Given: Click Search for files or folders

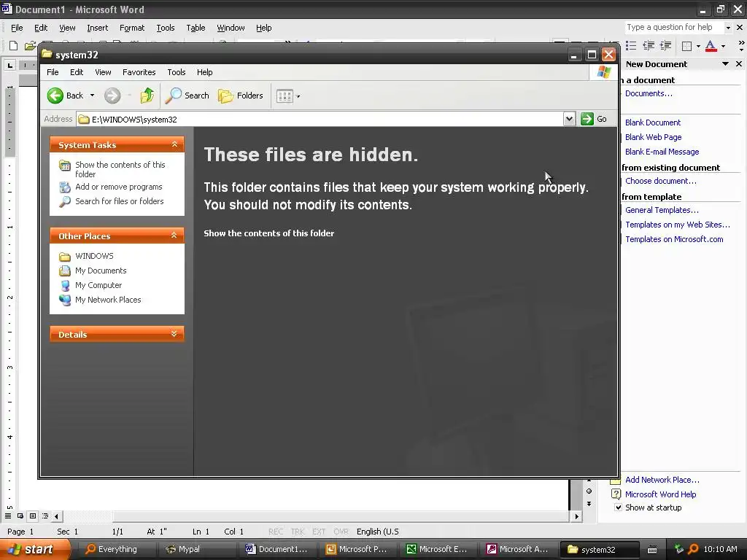Looking at the screenshot, I should click(x=119, y=201).
